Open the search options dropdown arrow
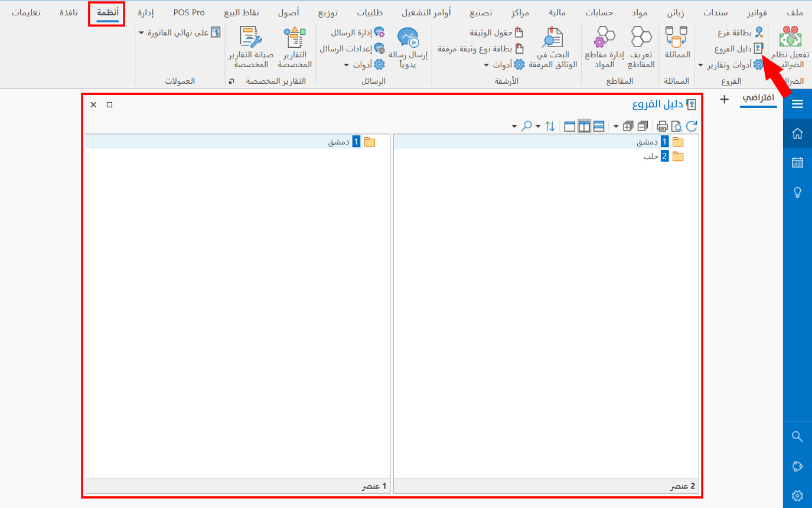Image resolution: width=812 pixels, height=508 pixels. (x=514, y=126)
